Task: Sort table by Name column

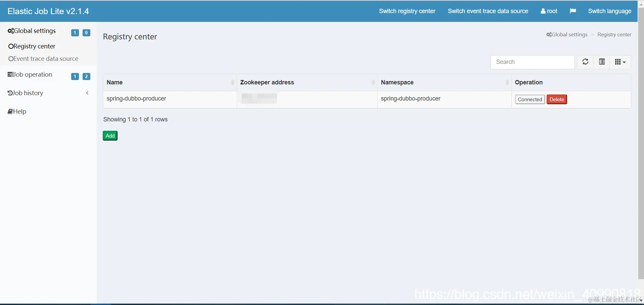Action: point(170,82)
